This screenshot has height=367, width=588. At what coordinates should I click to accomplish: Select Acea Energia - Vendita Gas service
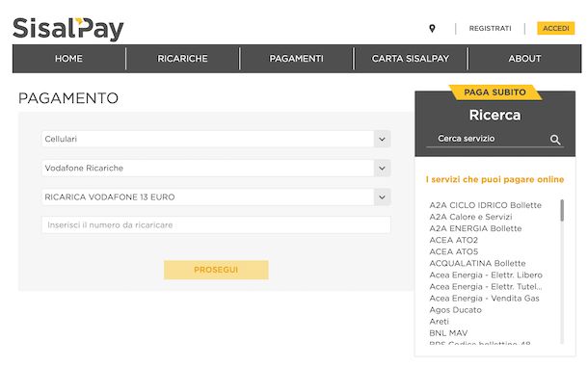484,298
